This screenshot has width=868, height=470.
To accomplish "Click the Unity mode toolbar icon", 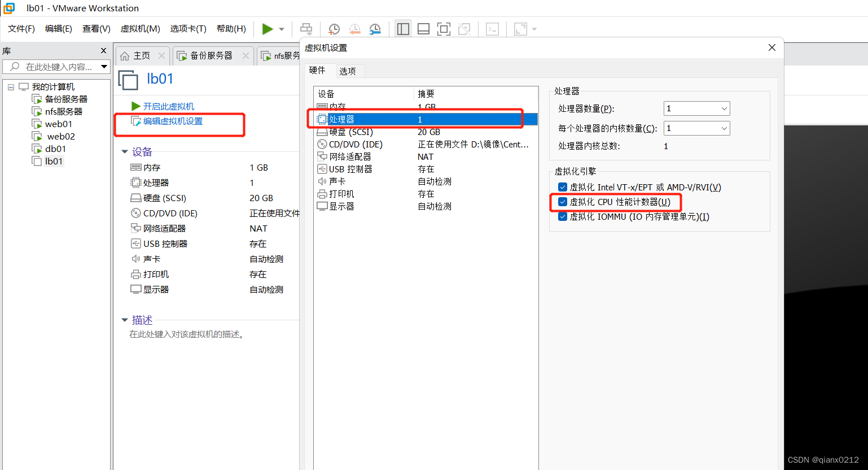I will tap(464, 29).
